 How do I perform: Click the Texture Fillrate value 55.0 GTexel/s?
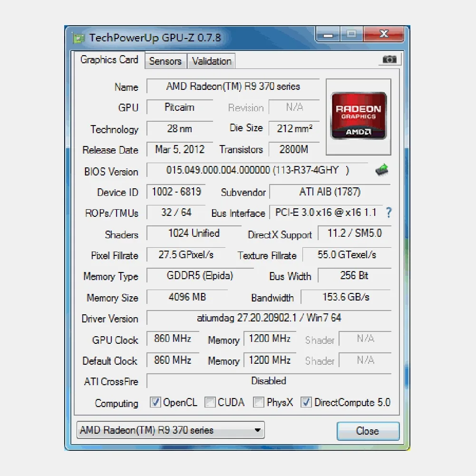click(347, 254)
